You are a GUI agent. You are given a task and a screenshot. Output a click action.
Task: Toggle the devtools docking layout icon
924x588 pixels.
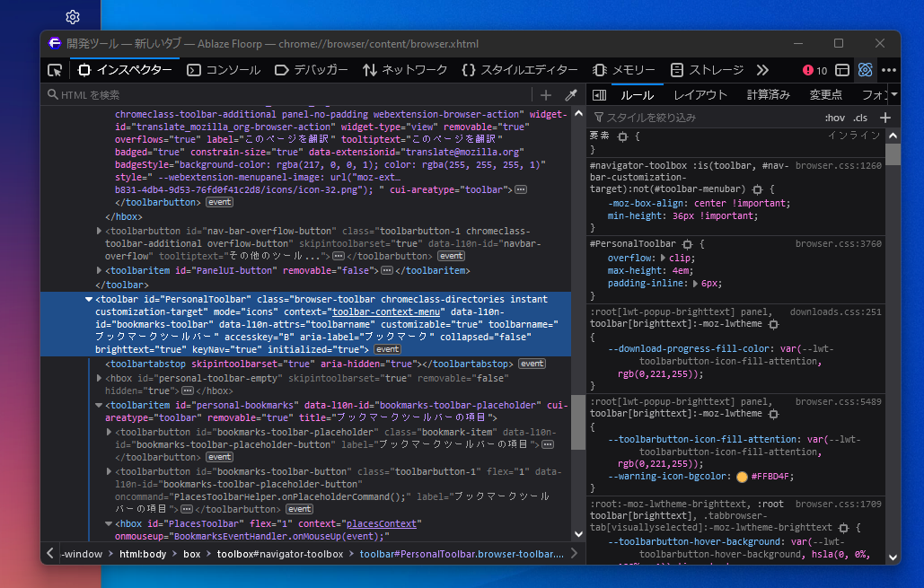click(x=842, y=70)
